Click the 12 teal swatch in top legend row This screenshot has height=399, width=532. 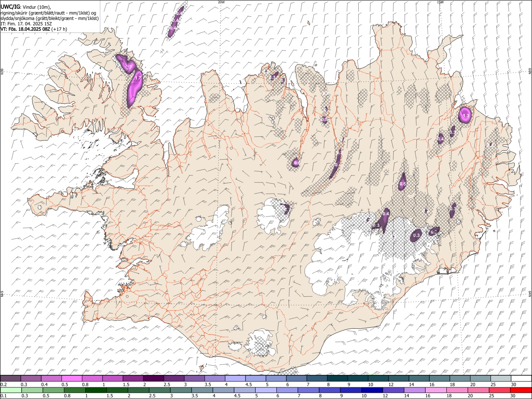click(x=399, y=379)
